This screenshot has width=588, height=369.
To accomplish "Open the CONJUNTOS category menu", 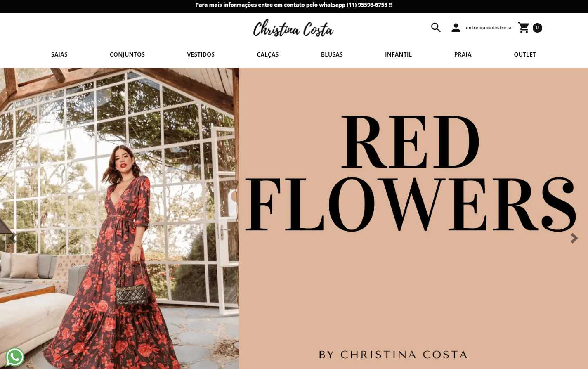I will [x=127, y=54].
